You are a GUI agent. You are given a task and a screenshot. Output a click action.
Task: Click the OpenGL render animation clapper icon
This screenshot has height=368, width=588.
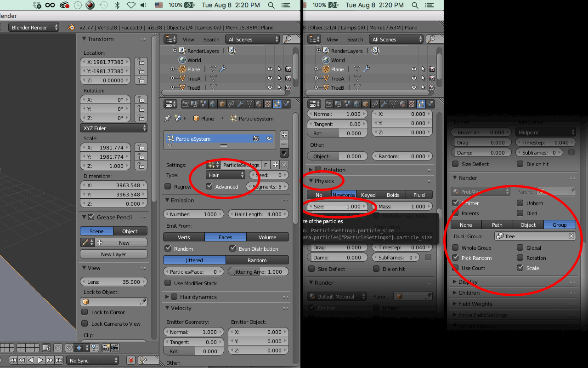[x=115, y=348]
